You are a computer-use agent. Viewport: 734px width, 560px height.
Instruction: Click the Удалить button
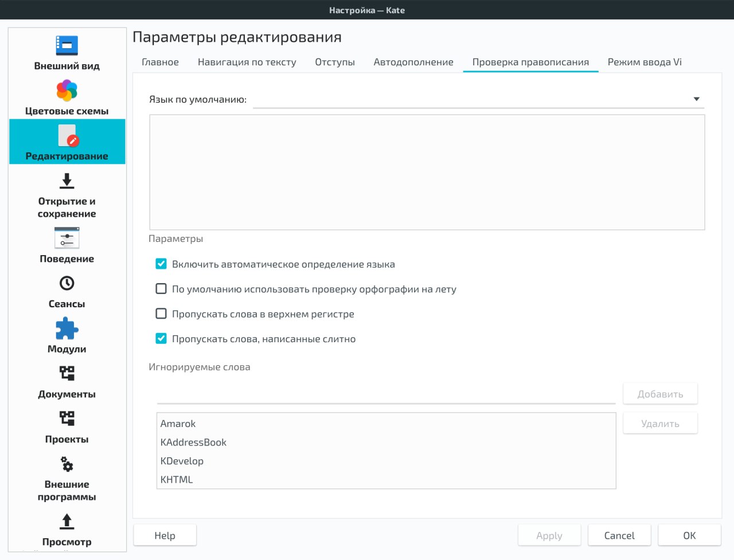(x=660, y=424)
